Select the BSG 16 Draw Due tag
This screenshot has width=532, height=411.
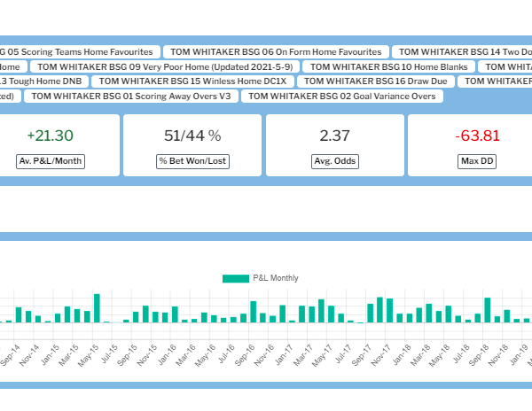(376, 81)
